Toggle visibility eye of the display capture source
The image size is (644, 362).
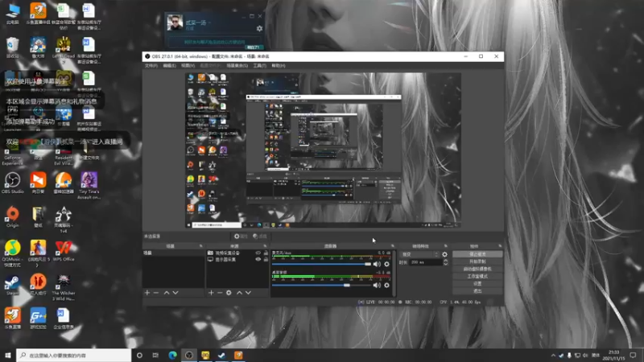pos(258,259)
